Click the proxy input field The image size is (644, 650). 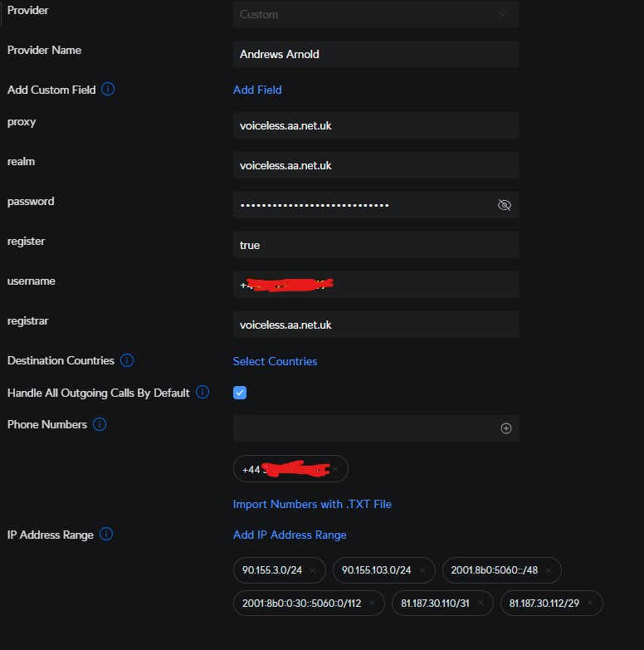[x=376, y=125]
